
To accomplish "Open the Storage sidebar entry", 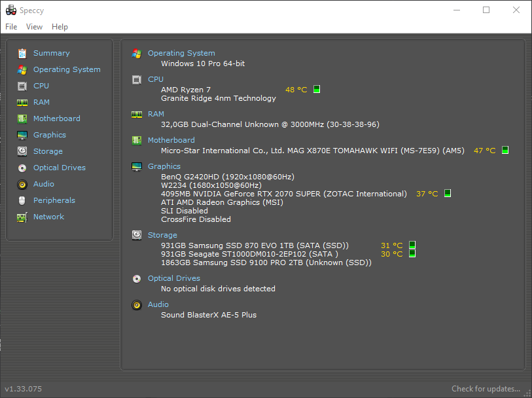I will point(48,151).
